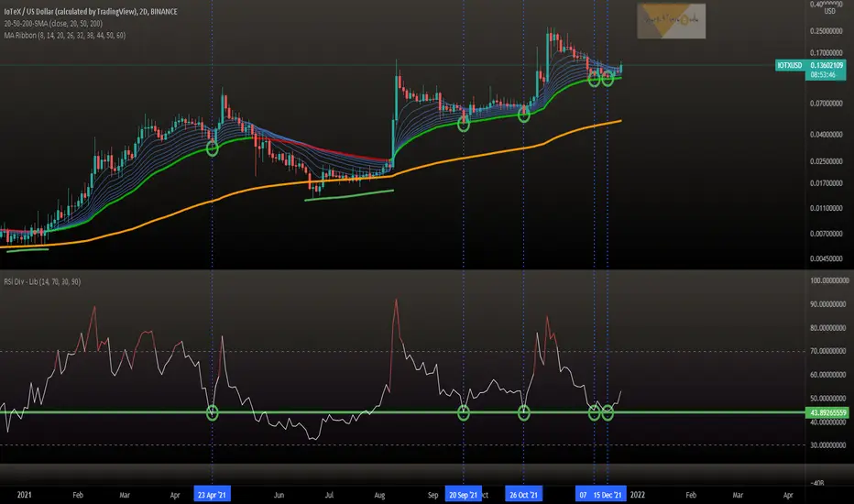This screenshot has height=504, width=854.
Task: Click the 70.00000000 RSI axis label
Action: pos(827,351)
